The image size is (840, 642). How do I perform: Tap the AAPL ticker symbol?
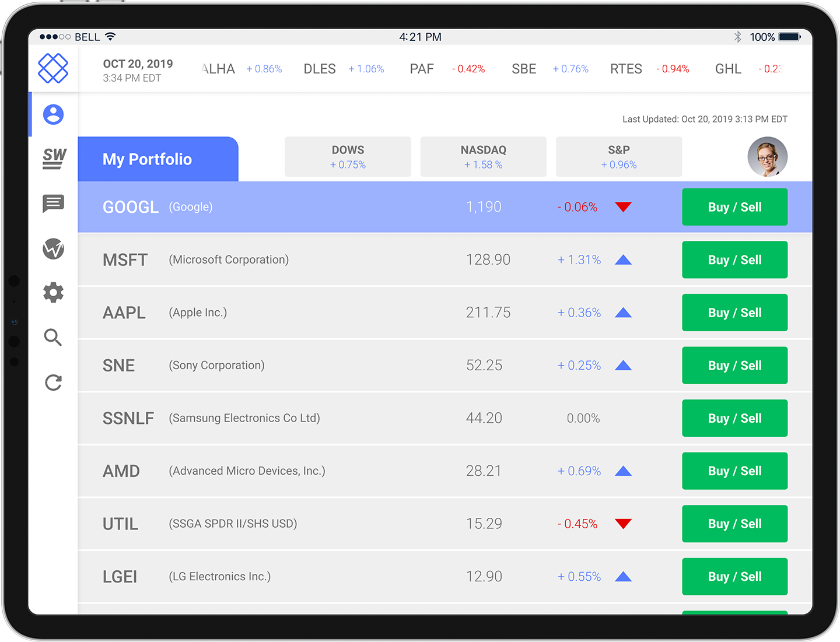pos(124,313)
